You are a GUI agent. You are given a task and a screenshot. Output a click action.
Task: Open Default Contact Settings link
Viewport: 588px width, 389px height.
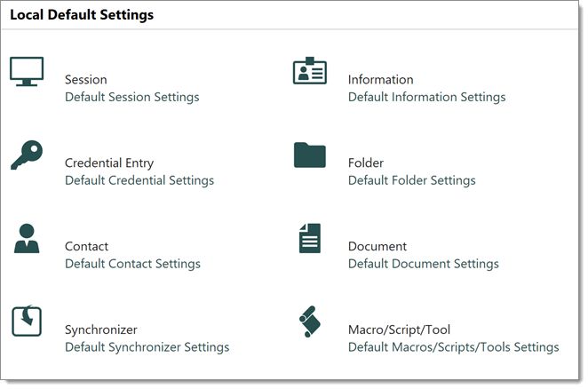[132, 264]
